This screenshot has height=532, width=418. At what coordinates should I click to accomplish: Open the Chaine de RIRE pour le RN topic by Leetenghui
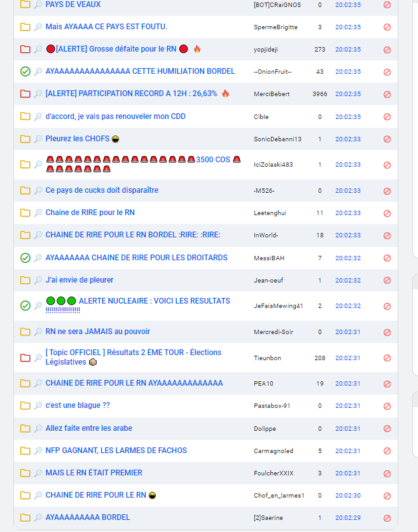click(x=90, y=213)
